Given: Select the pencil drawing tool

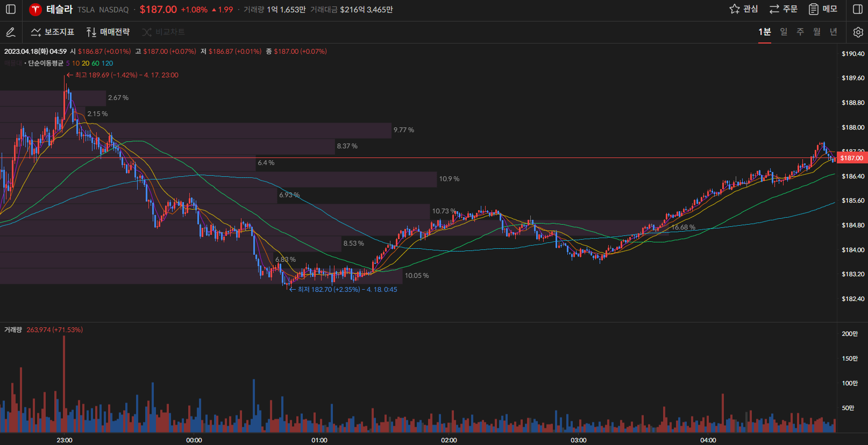Looking at the screenshot, I should 10,32.
